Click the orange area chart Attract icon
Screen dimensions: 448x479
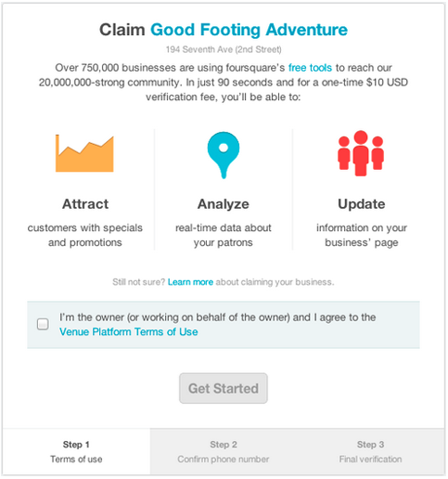(84, 153)
